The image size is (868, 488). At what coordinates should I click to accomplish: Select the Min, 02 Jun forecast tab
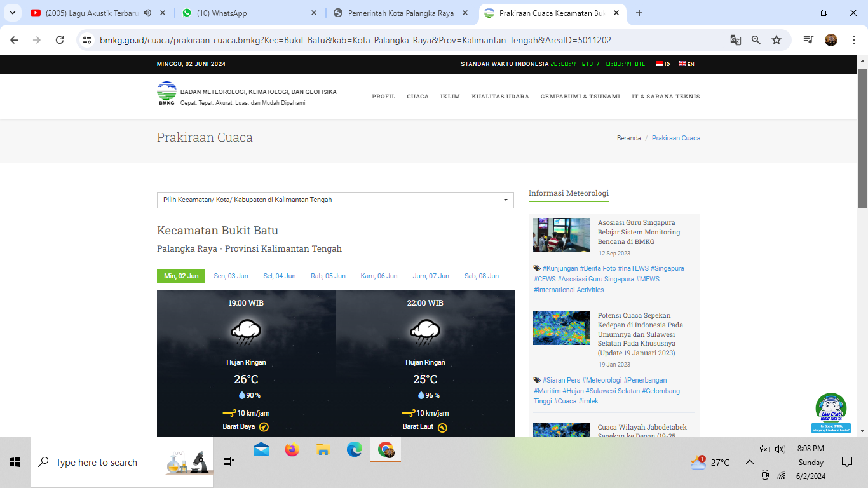coord(181,276)
